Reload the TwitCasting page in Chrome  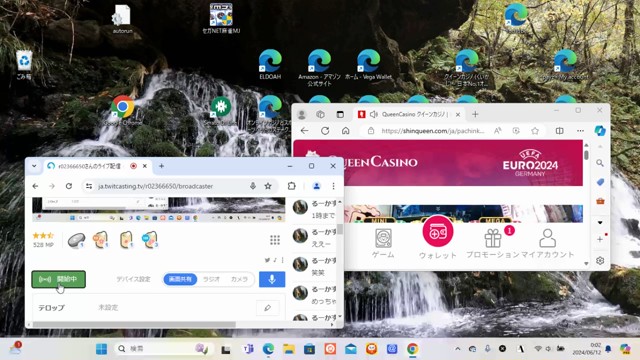[x=69, y=186]
